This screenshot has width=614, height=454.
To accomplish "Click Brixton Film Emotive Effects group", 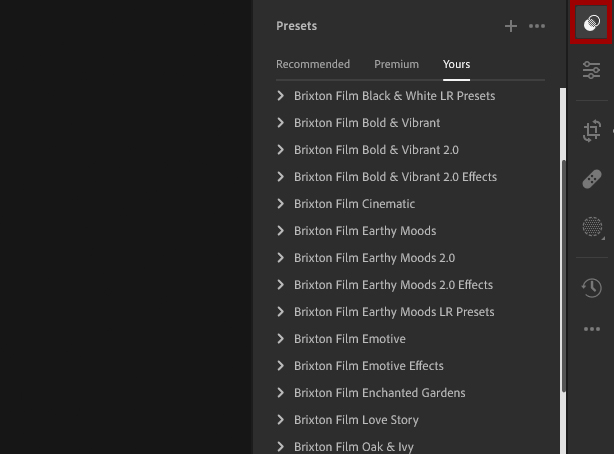I will point(368,366).
